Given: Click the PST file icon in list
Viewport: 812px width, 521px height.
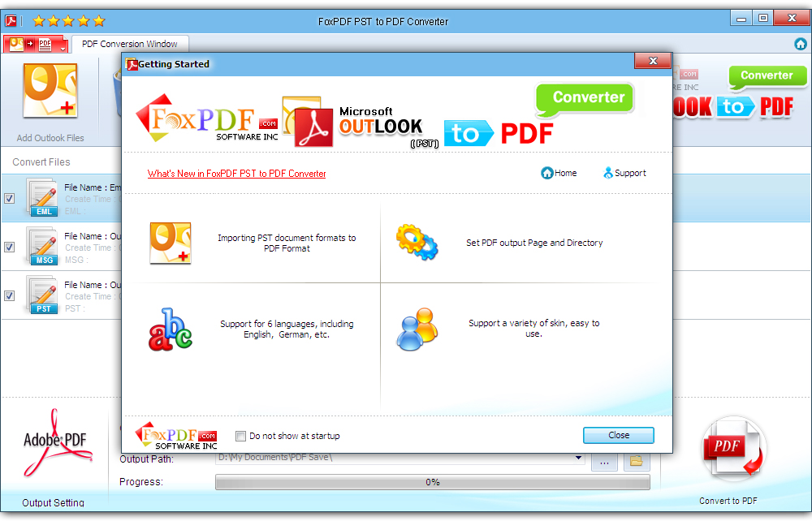Looking at the screenshot, I should point(42,295).
